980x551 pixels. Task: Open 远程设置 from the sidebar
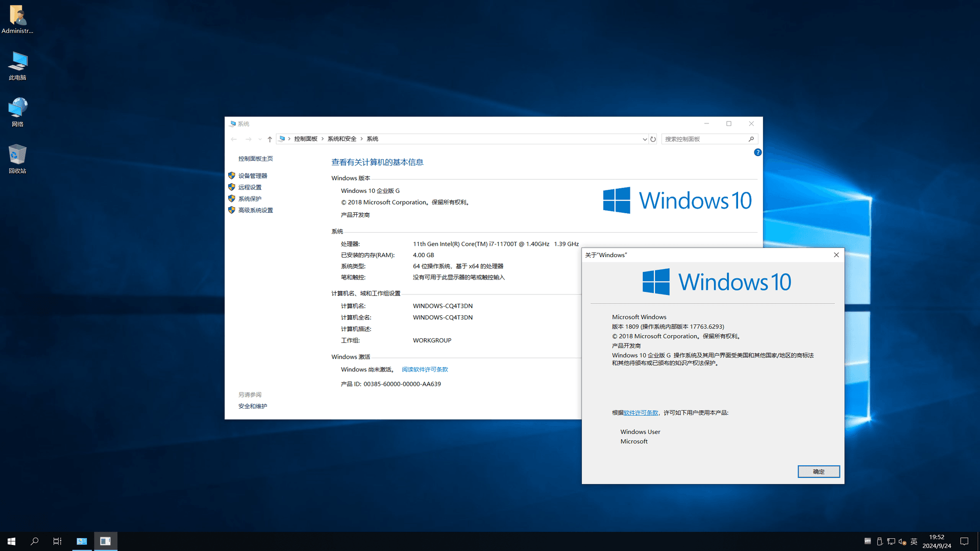pos(250,187)
